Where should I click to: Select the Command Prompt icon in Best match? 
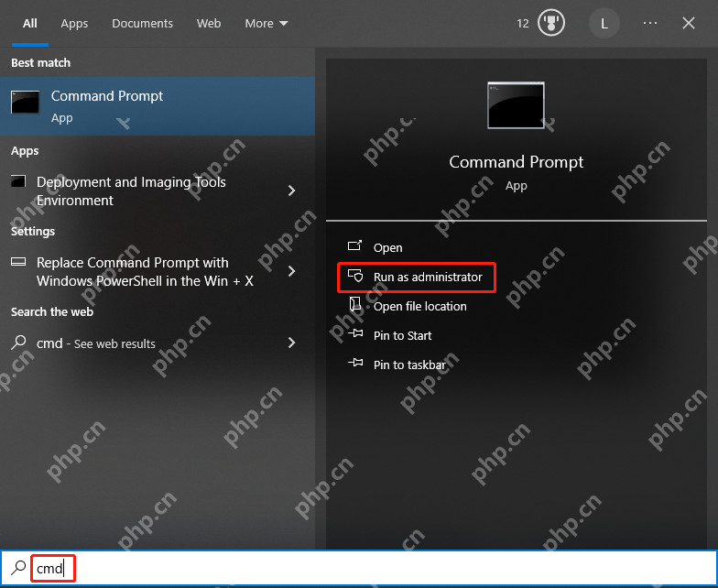(26, 102)
